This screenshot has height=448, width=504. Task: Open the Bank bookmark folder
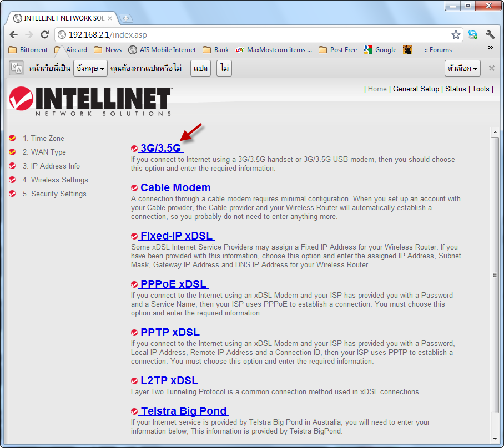[216, 50]
